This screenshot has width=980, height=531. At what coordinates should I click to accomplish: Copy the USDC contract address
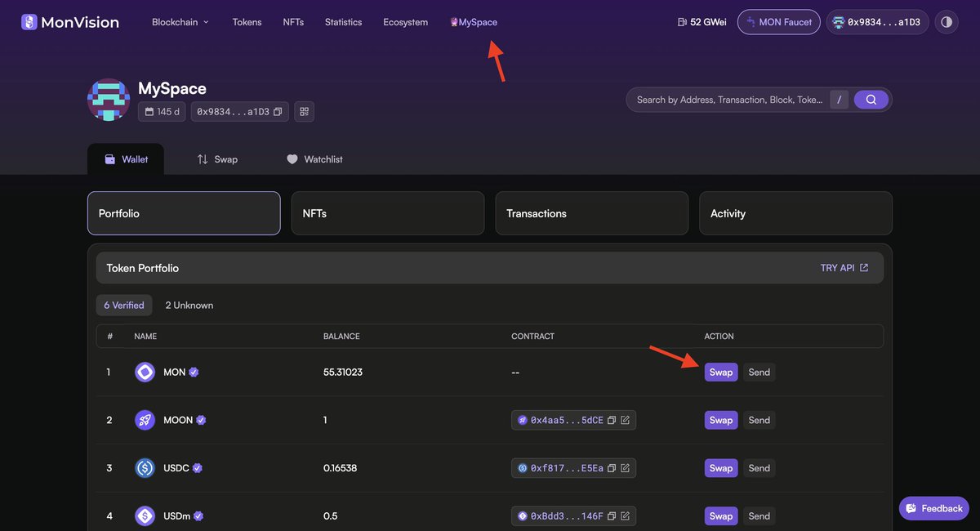point(612,468)
